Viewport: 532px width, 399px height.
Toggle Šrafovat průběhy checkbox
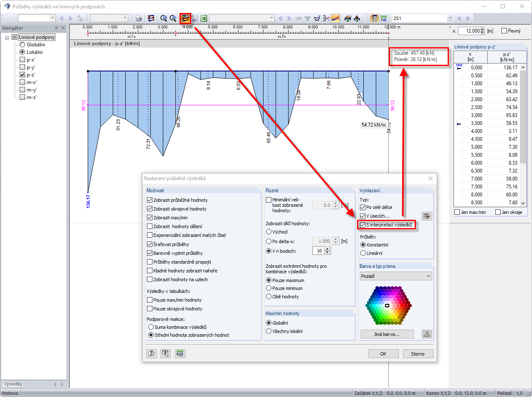[150, 244]
